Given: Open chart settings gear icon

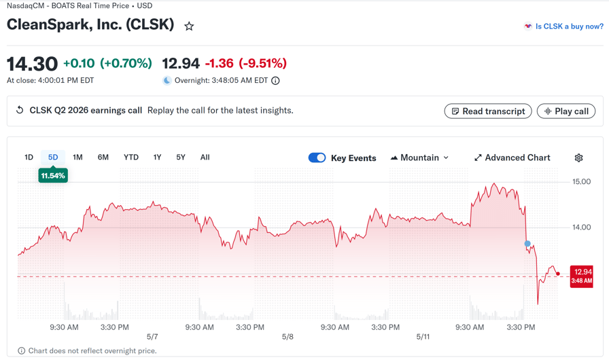Looking at the screenshot, I should 578,158.
